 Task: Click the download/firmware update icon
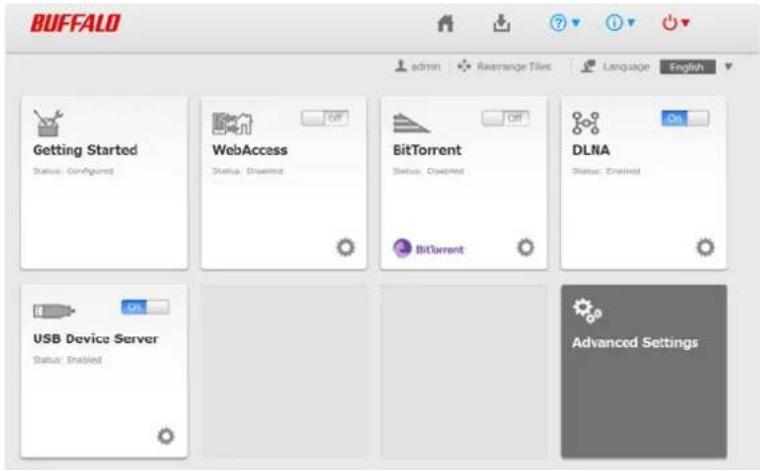[502, 23]
